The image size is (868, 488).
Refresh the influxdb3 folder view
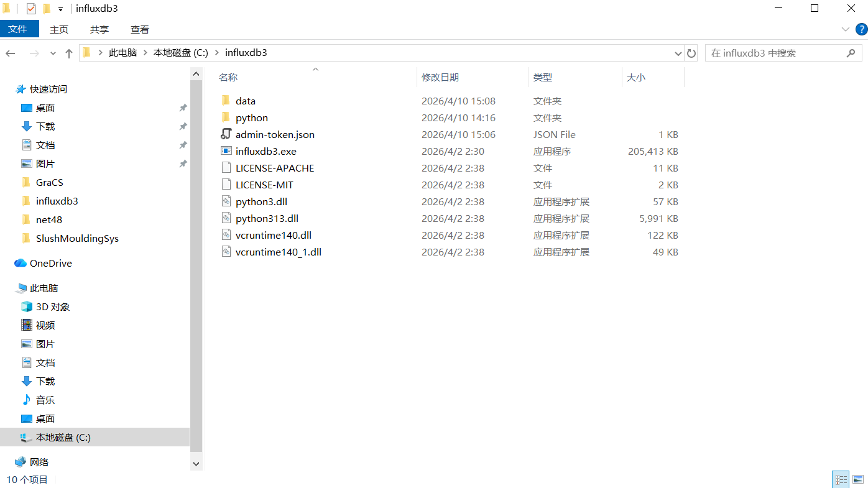(691, 53)
